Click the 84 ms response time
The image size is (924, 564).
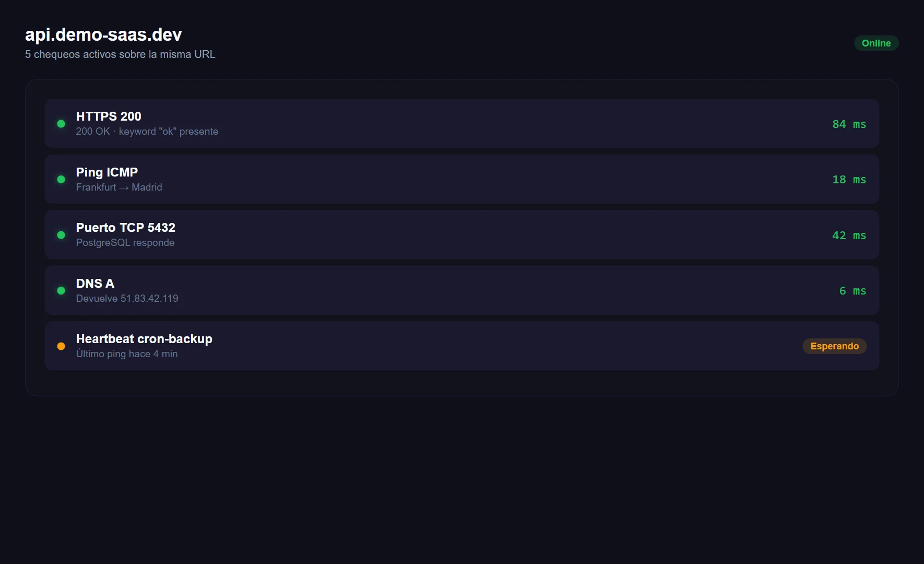849,124
